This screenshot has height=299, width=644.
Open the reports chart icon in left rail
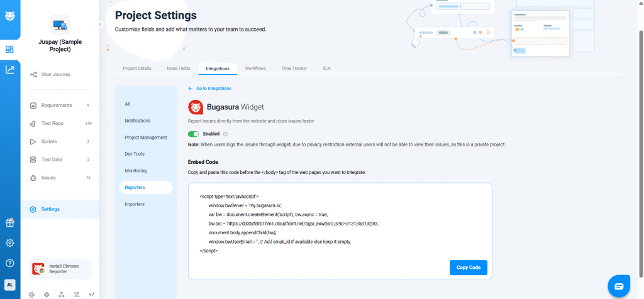click(10, 70)
